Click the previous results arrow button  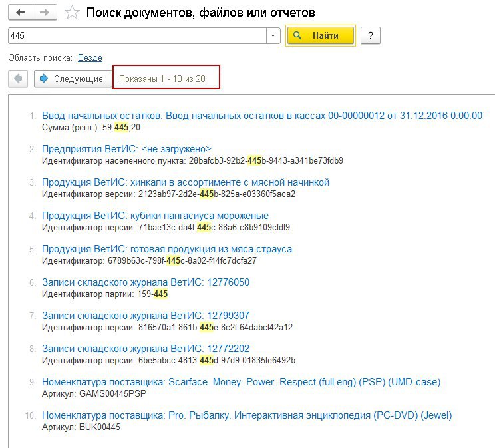[x=18, y=79]
